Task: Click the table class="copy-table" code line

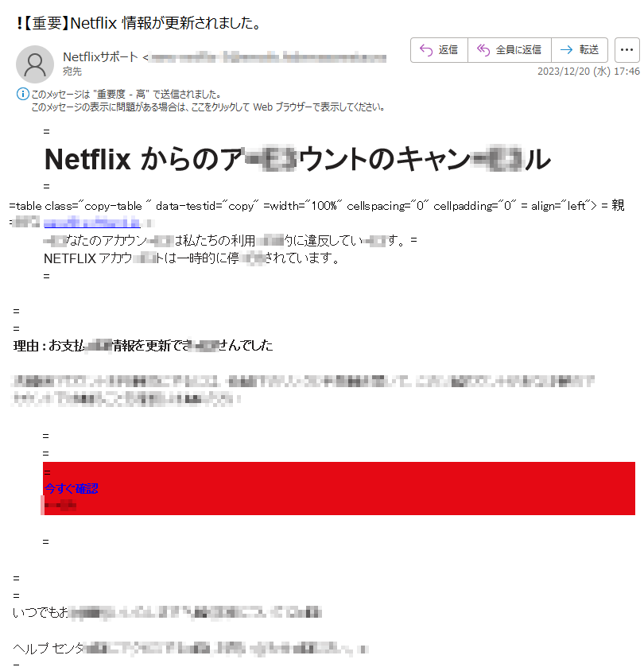Action: click(317, 206)
